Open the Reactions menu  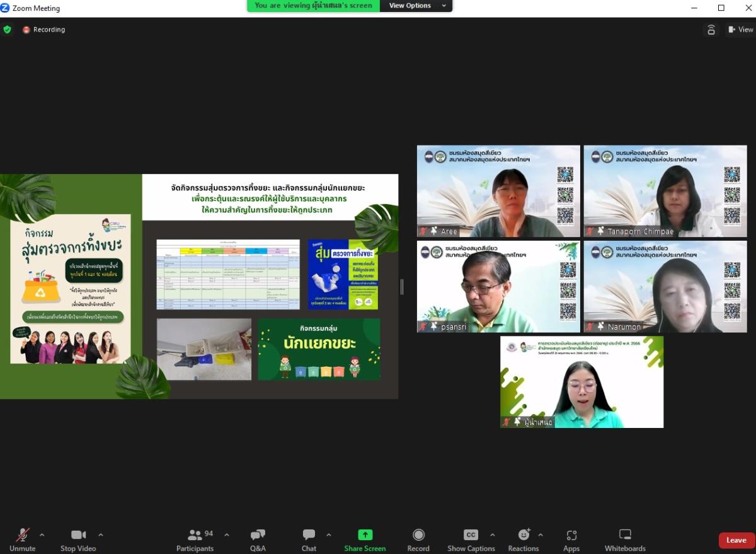[524, 540]
